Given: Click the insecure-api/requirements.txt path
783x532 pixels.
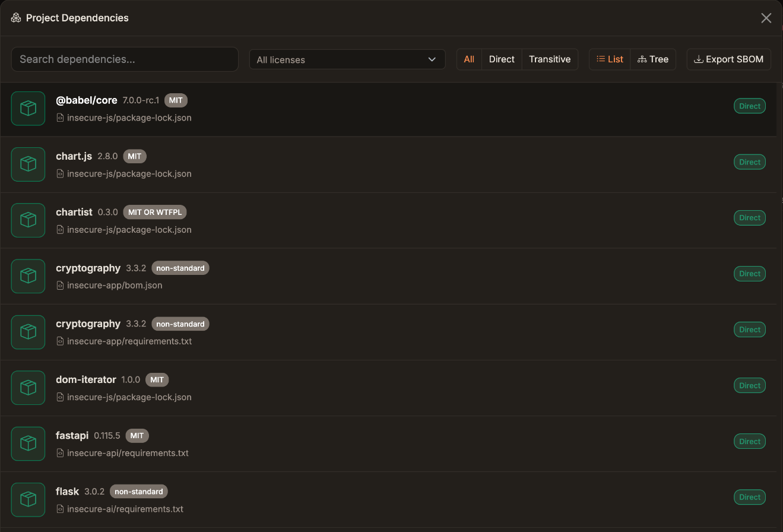Looking at the screenshot, I should tap(128, 453).
